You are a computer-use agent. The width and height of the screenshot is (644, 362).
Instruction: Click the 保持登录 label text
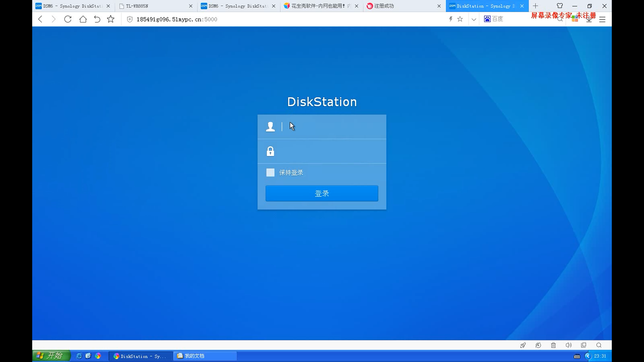click(x=291, y=173)
